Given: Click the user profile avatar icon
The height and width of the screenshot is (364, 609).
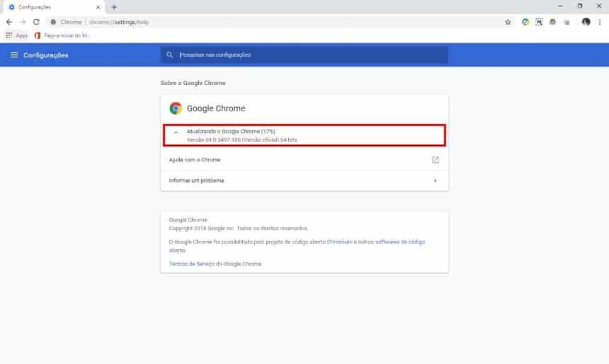Looking at the screenshot, I should tap(586, 22).
